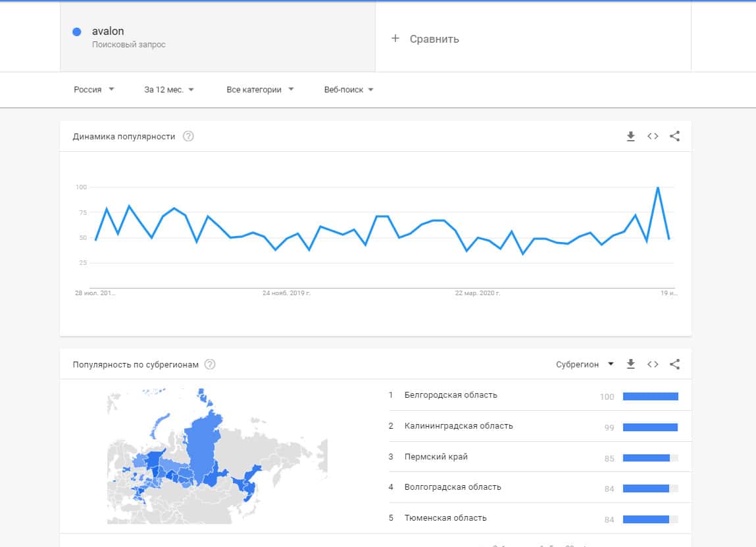This screenshot has height=547, width=756.
Task: Open the Россия country dropdown
Action: pos(94,89)
